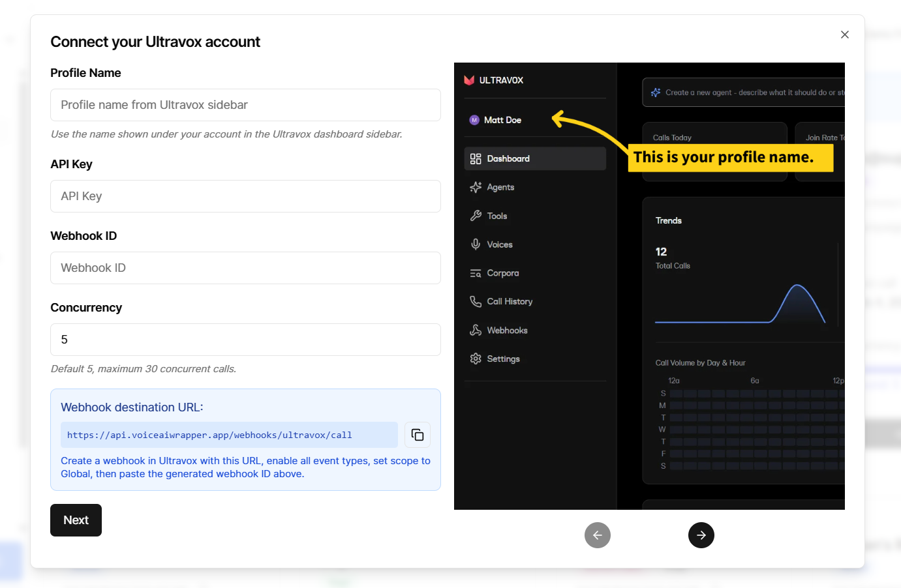Click the Agents sparkle icon in the sidebar image
The width and height of the screenshot is (901, 588).
point(476,187)
